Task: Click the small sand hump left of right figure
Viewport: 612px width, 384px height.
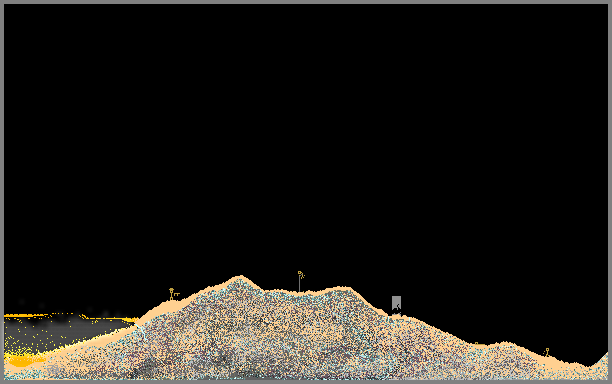Action: [503, 345]
